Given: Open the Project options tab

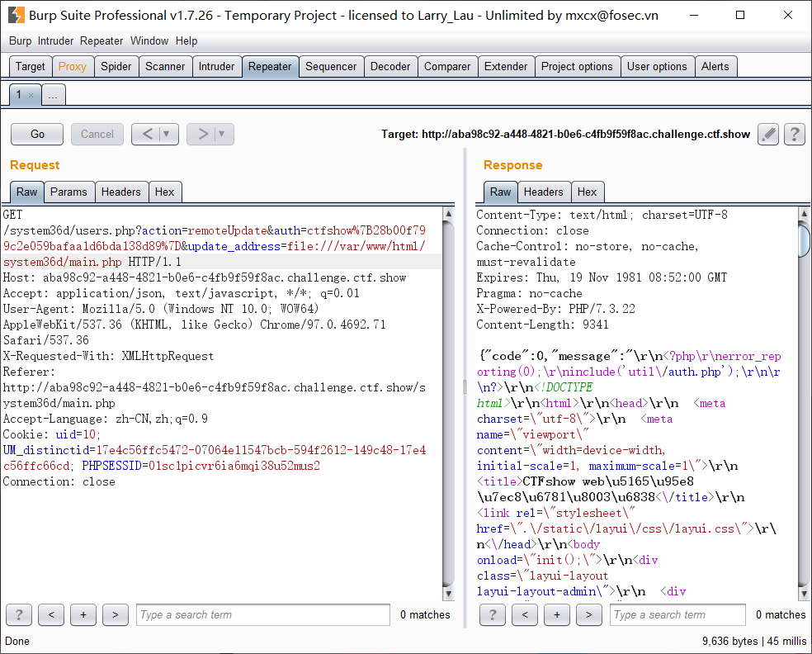Looking at the screenshot, I should (x=577, y=67).
